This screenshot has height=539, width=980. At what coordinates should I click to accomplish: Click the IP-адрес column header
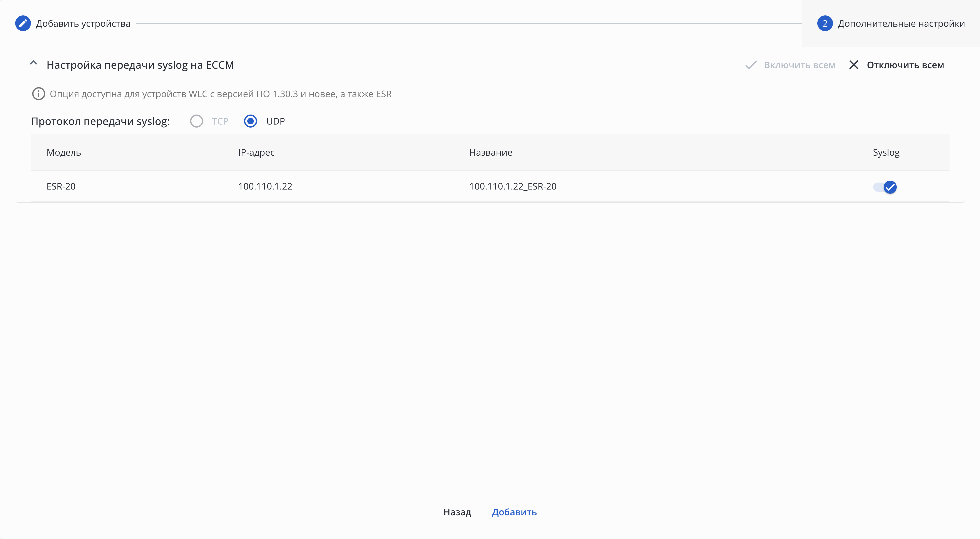[256, 152]
